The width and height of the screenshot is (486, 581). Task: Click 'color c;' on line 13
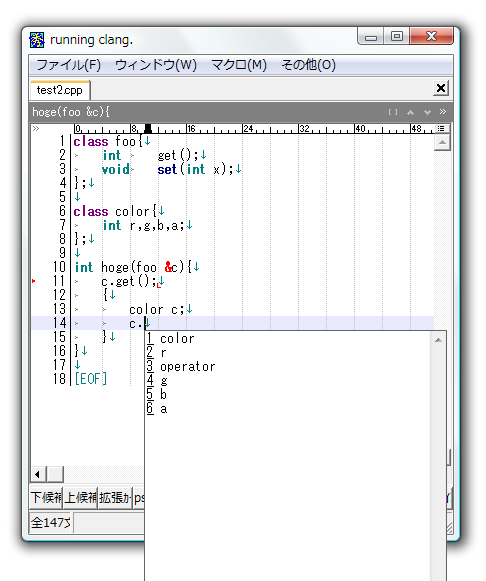(157, 309)
